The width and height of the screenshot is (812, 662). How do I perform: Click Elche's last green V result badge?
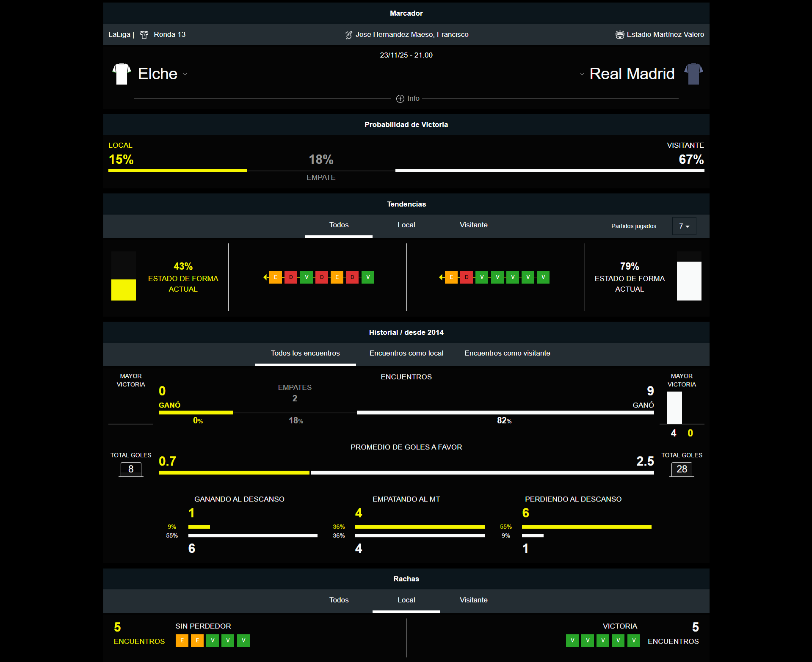coord(368,277)
